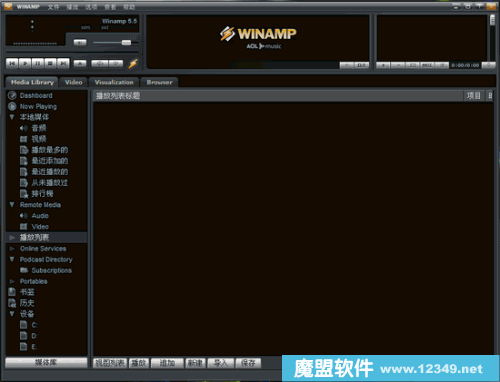Collapse the 本地媒体 tree node
Screen dimensions: 500x382
12,117
